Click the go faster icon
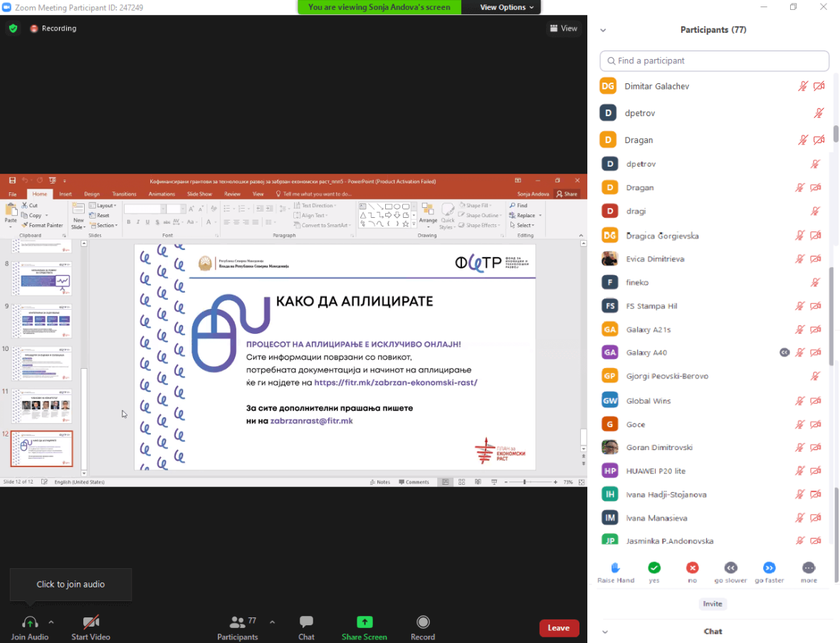 pos(770,568)
